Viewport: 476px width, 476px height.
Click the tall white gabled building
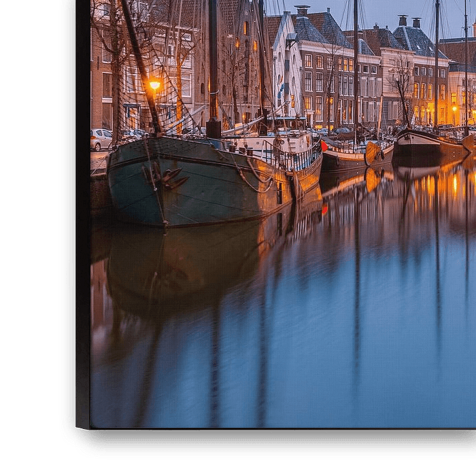click(x=284, y=75)
